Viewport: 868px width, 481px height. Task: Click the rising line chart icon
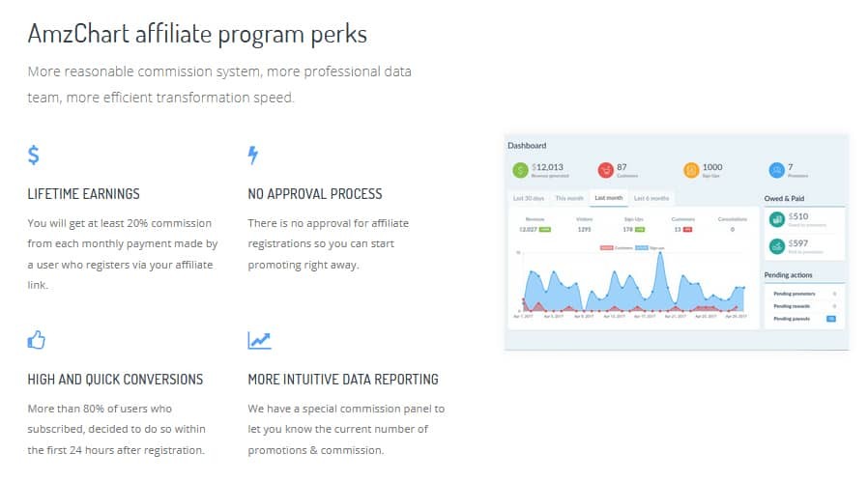[x=259, y=340]
